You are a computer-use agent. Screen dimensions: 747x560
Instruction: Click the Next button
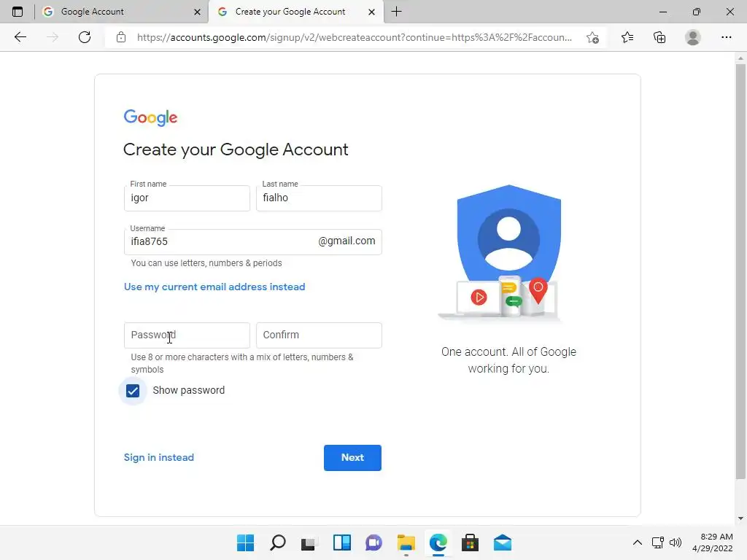(x=352, y=458)
